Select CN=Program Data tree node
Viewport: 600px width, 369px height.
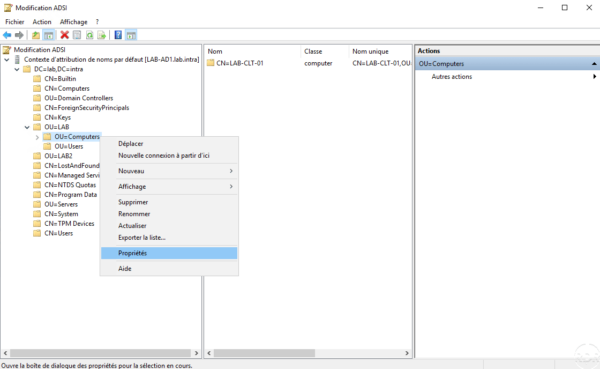pyautogui.click(x=70, y=194)
